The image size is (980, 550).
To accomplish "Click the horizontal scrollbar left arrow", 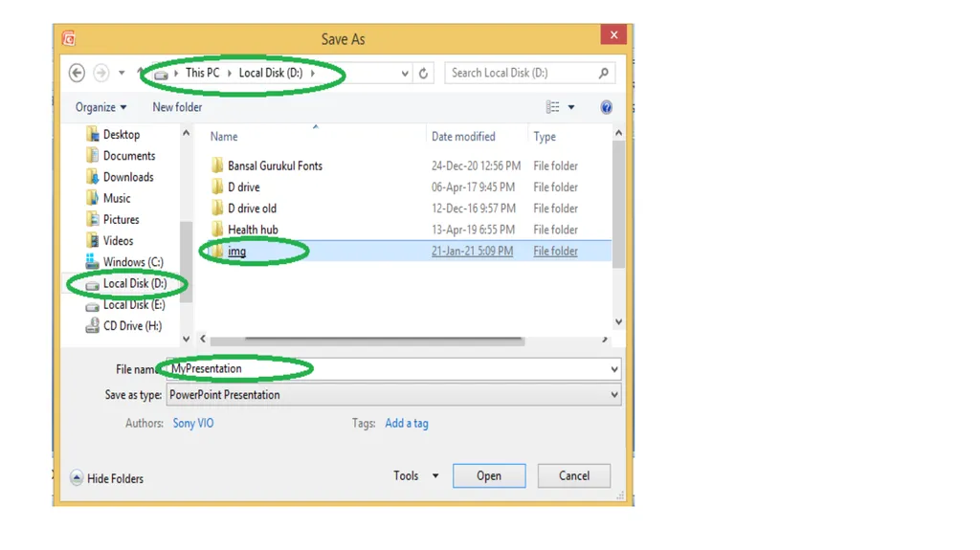I will tap(203, 339).
